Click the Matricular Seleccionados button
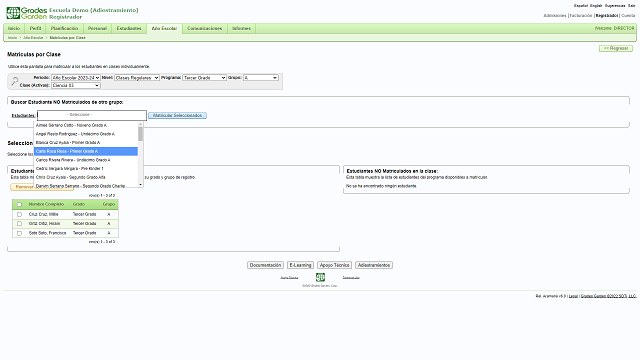640x360 pixels. pyautogui.click(x=178, y=116)
